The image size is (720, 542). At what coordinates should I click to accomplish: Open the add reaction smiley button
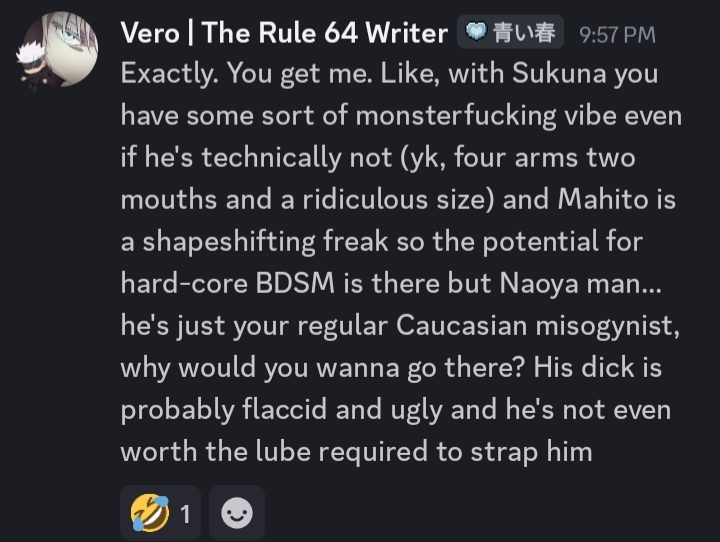coord(237,513)
